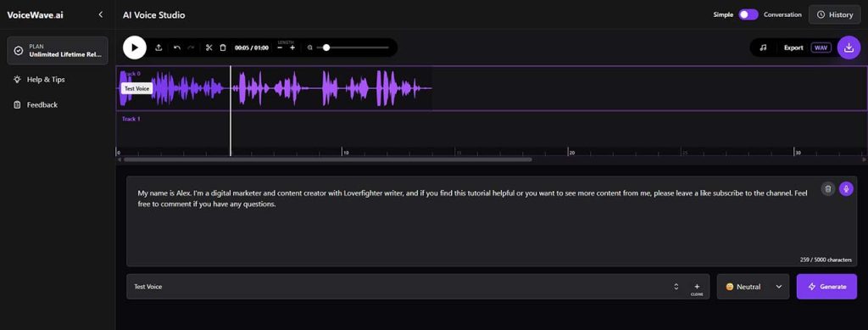Click the upload audio icon in toolbar
This screenshot has height=330, width=868.
[159, 48]
